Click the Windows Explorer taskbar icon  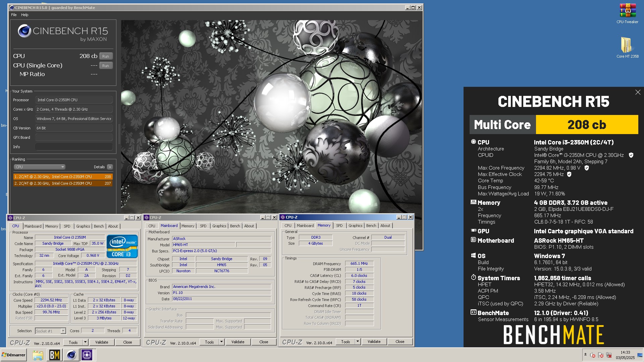click(38, 355)
